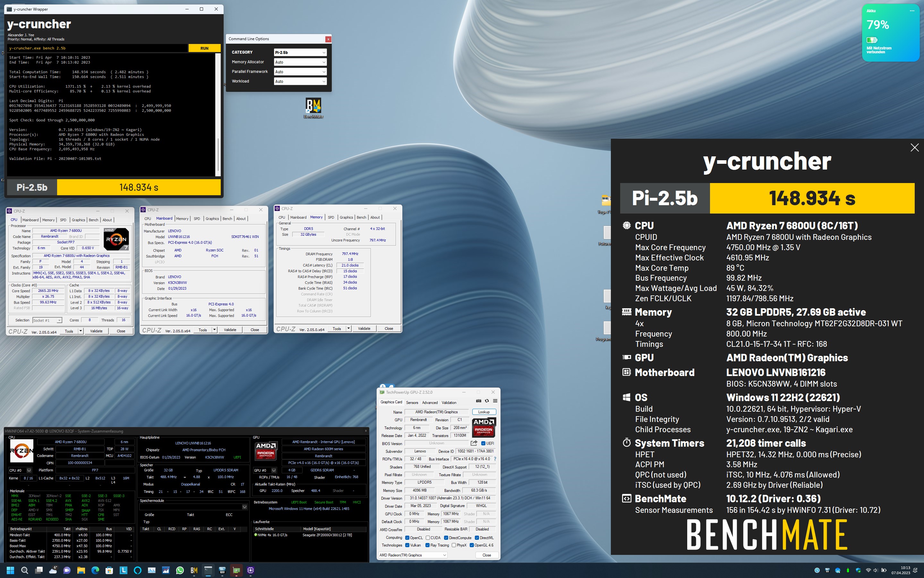
Task: Open Bus Interface help question mark in GPU-Z
Action: pos(495,459)
